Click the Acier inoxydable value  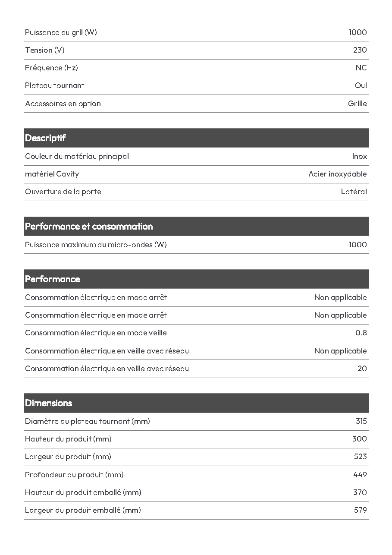tap(338, 174)
